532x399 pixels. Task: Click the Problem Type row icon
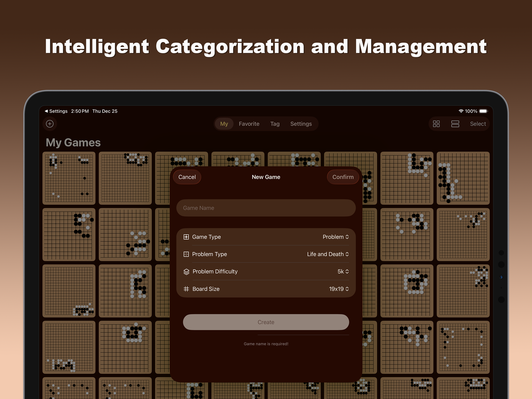point(186,254)
